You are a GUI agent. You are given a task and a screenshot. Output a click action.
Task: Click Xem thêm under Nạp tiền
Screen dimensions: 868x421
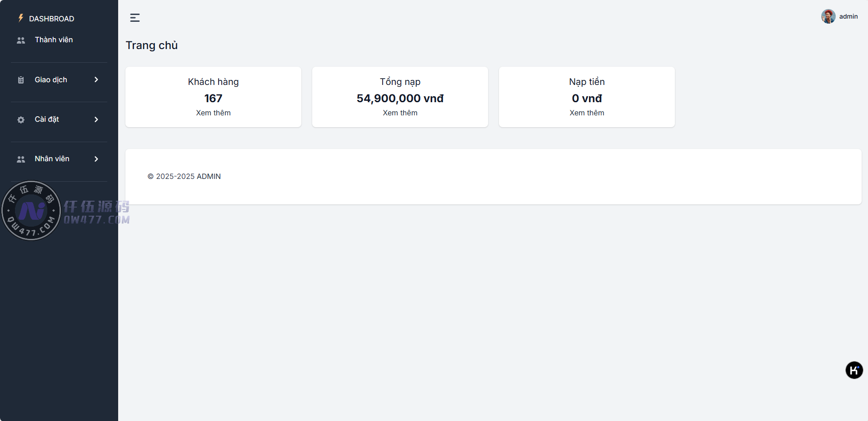pyautogui.click(x=587, y=113)
